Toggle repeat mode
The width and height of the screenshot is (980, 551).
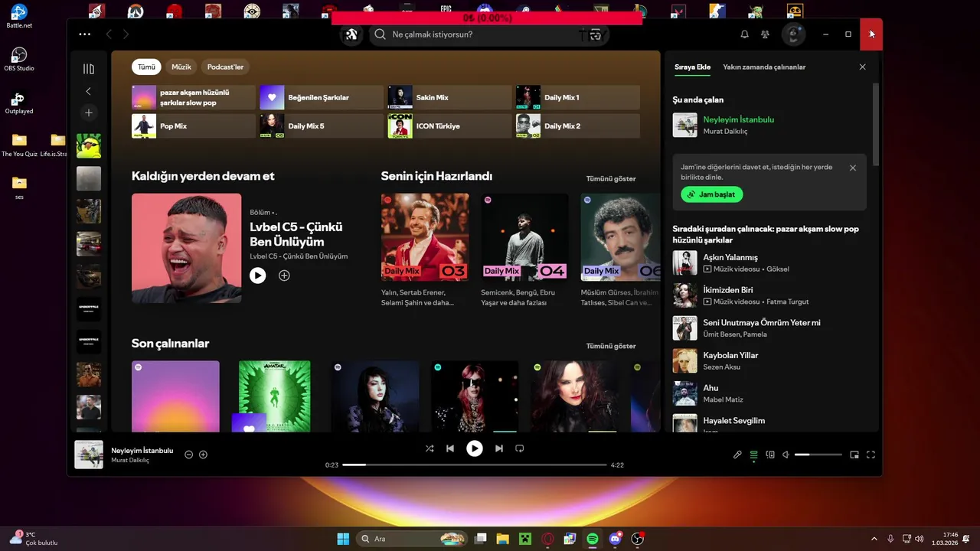520,448
